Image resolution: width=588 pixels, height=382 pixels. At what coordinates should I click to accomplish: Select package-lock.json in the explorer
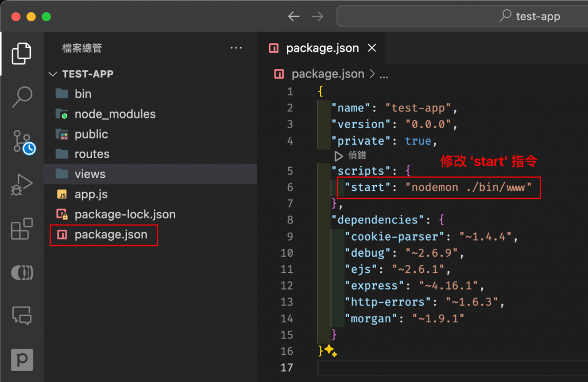click(x=125, y=214)
